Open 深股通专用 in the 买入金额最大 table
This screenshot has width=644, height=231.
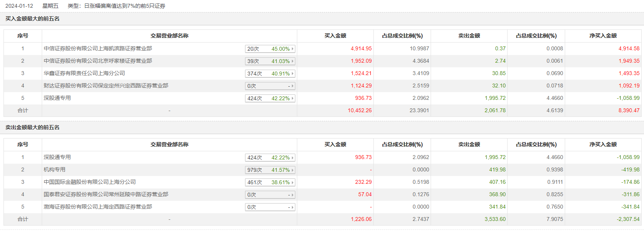click(57, 98)
